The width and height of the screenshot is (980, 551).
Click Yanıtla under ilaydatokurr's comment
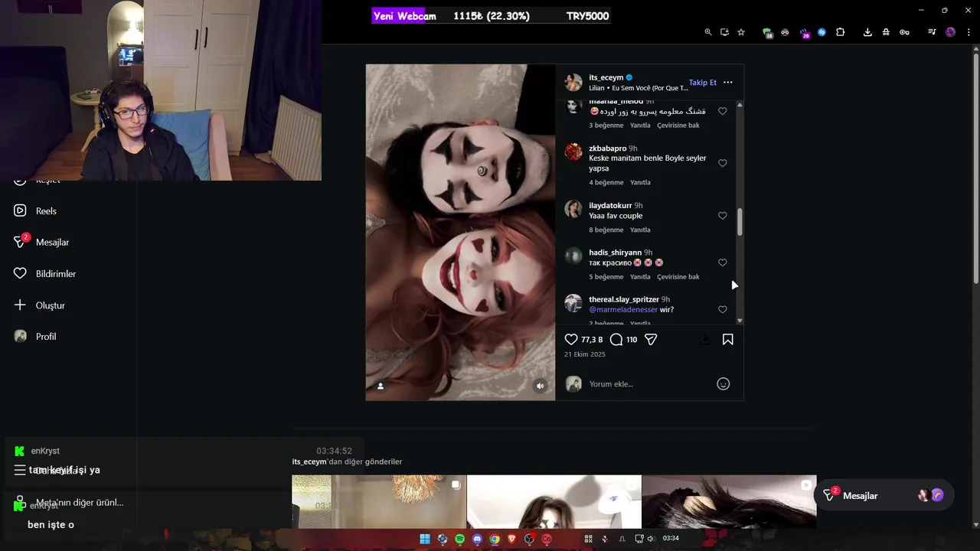640,230
